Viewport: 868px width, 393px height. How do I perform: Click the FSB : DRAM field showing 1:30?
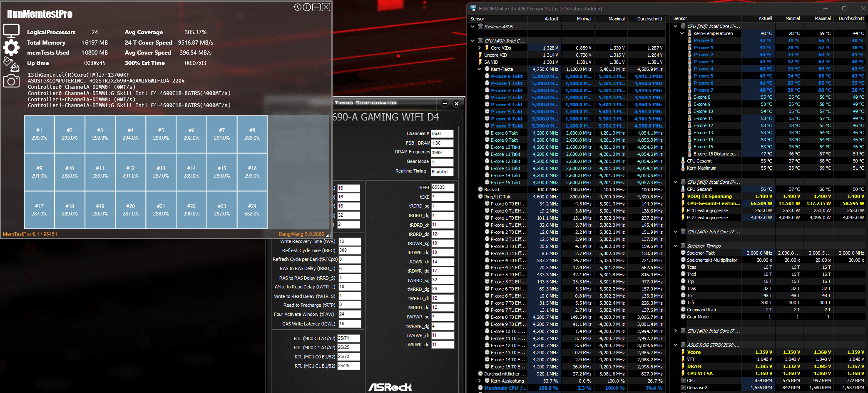[x=442, y=143]
